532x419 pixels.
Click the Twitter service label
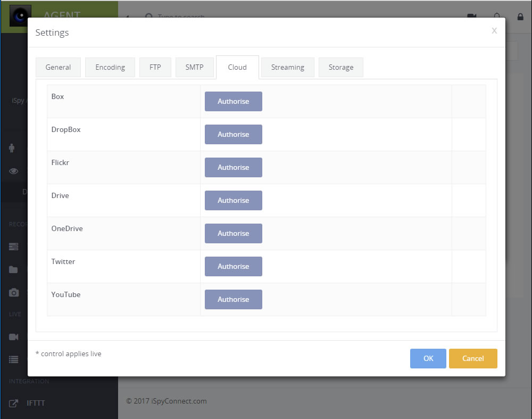click(63, 261)
